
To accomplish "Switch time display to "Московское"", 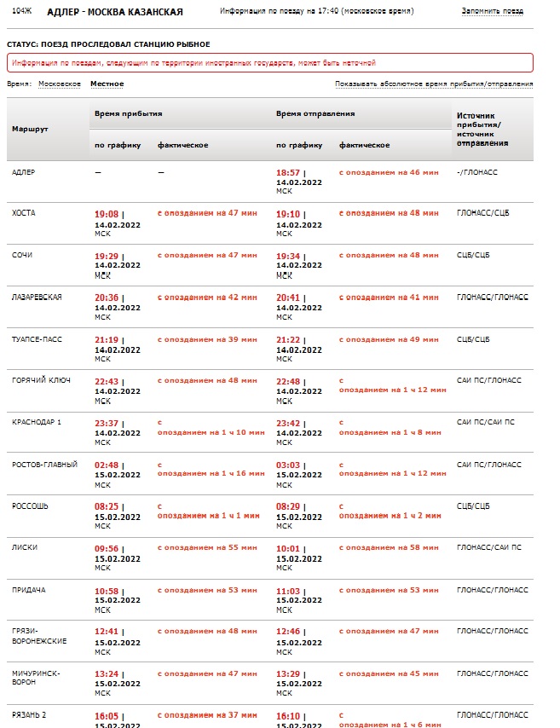I will click(x=60, y=84).
